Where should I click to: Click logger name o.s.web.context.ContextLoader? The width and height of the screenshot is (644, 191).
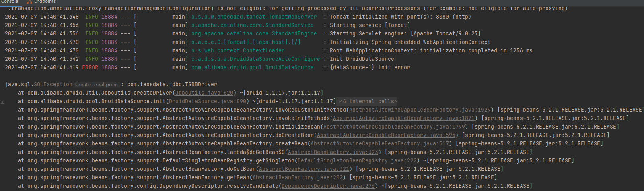pos(238,51)
